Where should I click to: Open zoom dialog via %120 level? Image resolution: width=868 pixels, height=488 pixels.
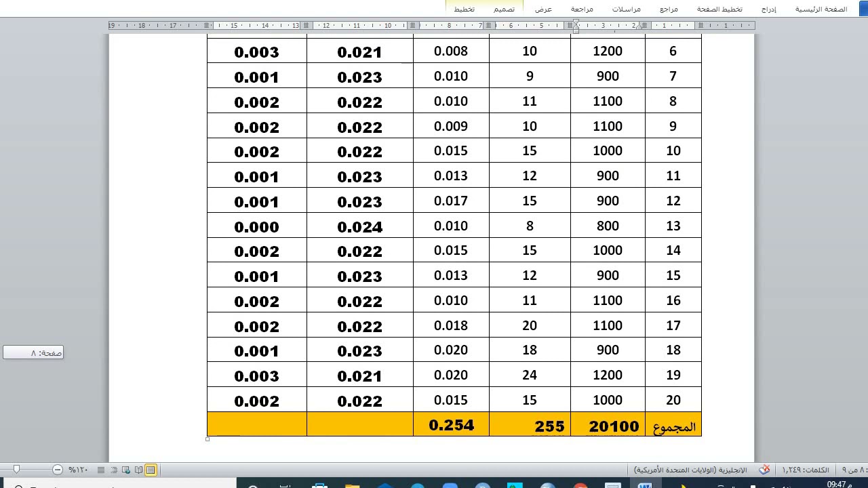click(78, 470)
